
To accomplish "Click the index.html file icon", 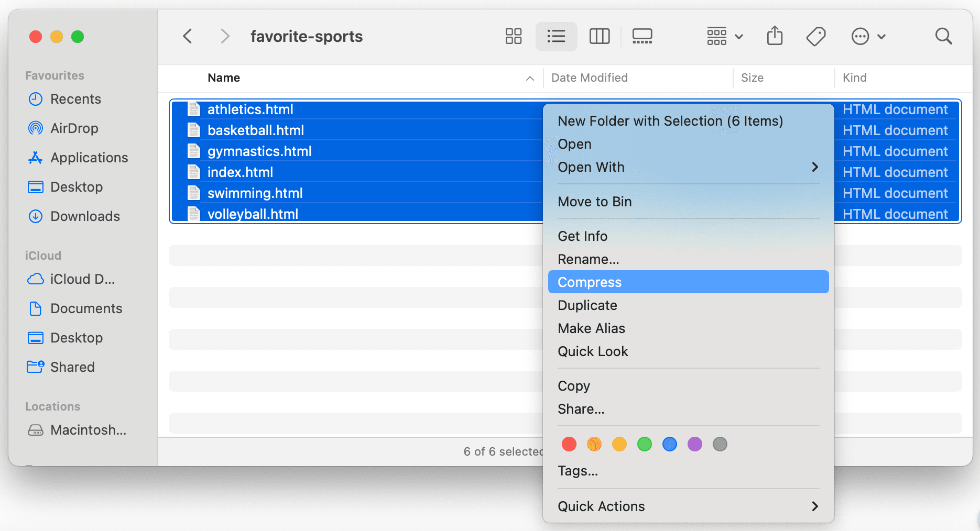I will (194, 172).
